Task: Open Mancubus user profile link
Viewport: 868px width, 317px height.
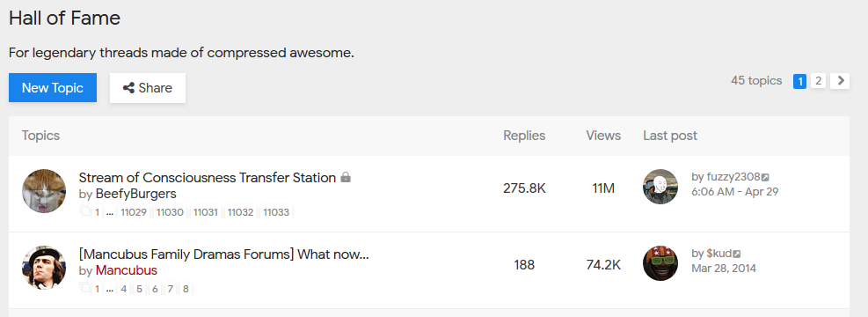Action: tap(127, 270)
